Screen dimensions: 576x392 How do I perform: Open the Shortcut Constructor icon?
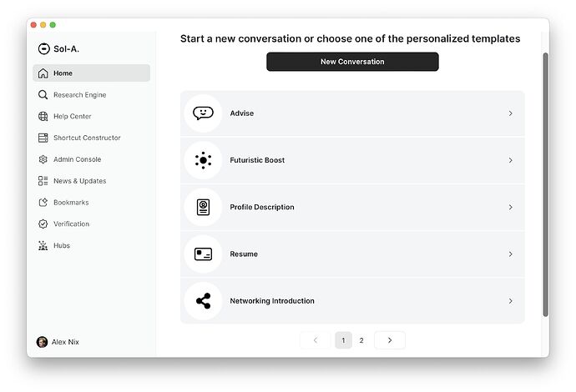coord(43,138)
